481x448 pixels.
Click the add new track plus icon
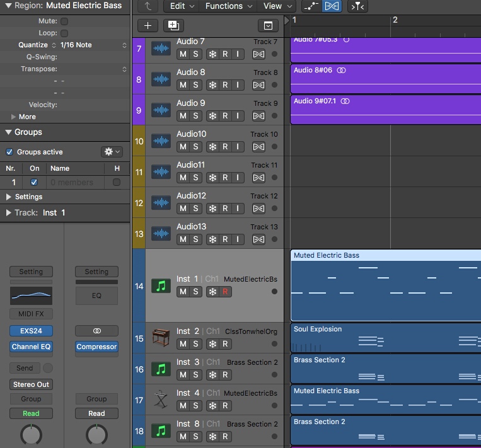pos(148,26)
